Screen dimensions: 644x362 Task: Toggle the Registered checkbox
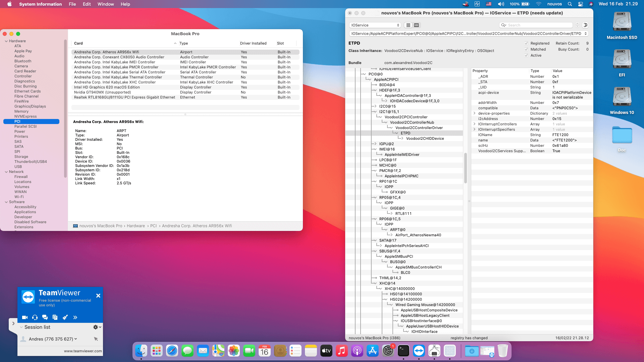pos(526,43)
